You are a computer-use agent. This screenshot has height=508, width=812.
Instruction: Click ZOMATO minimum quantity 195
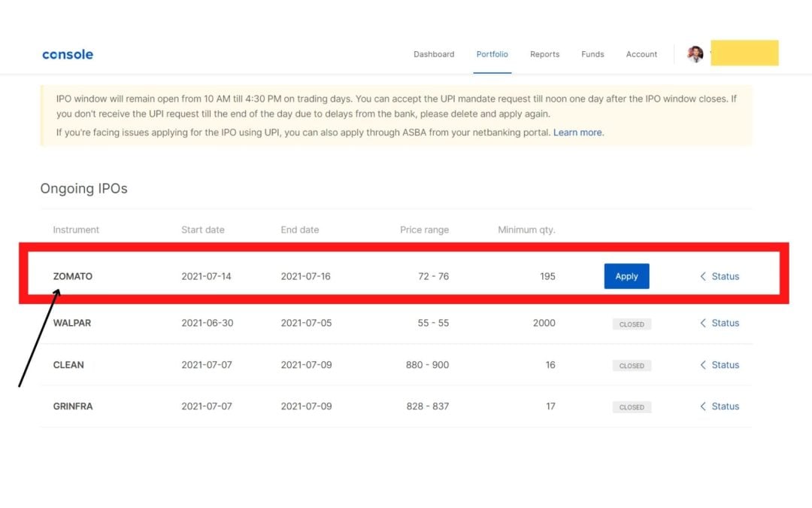pos(547,276)
